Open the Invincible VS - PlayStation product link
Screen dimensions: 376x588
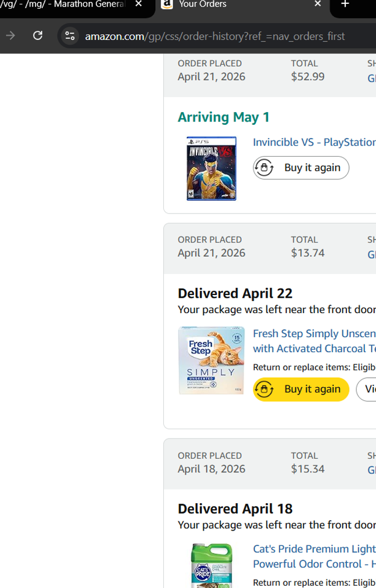(314, 142)
